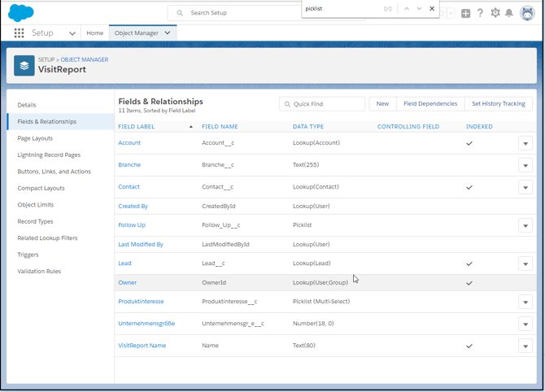
Task: Open the Unternehmensgröße field link
Action: coord(146,324)
